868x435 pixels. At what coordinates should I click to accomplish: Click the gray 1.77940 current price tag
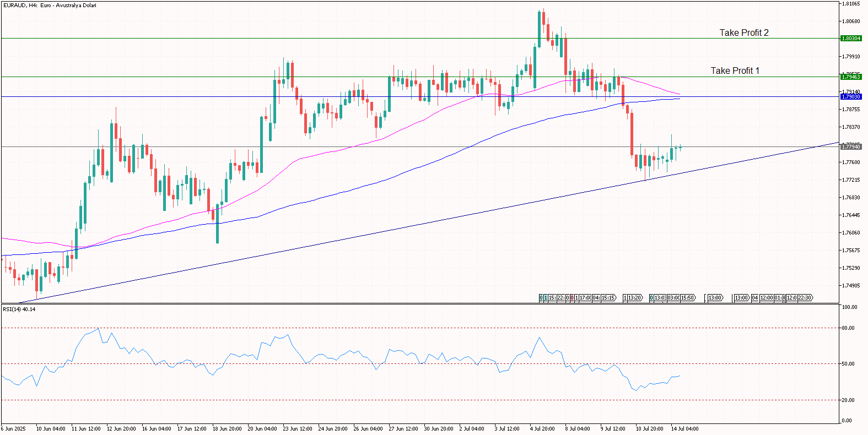click(x=850, y=147)
